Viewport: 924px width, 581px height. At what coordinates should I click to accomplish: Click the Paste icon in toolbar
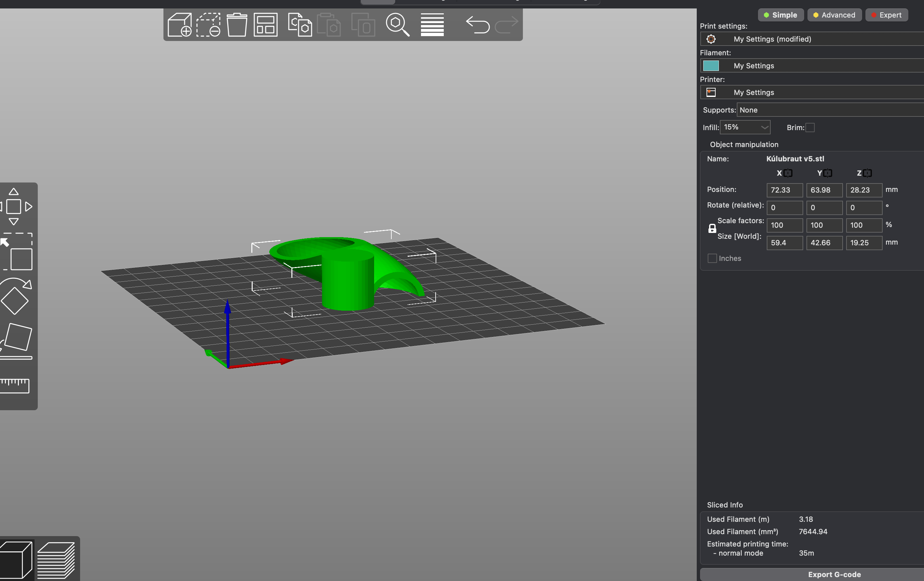tap(329, 25)
